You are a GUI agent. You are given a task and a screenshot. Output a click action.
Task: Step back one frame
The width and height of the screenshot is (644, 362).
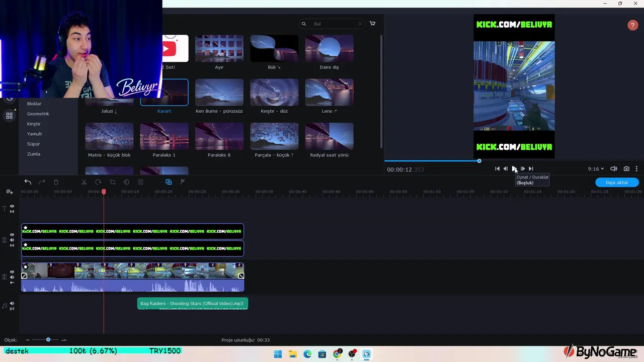(506, 169)
